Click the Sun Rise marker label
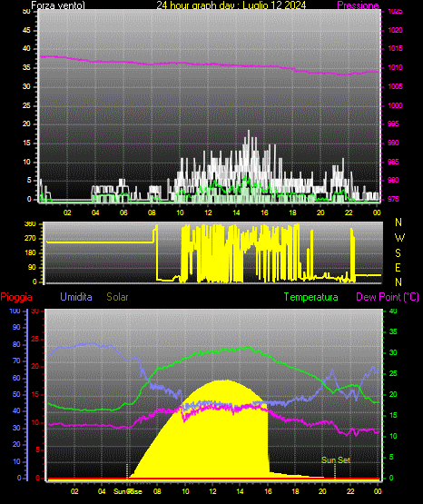The width and height of the screenshot is (423, 504). 127,491
